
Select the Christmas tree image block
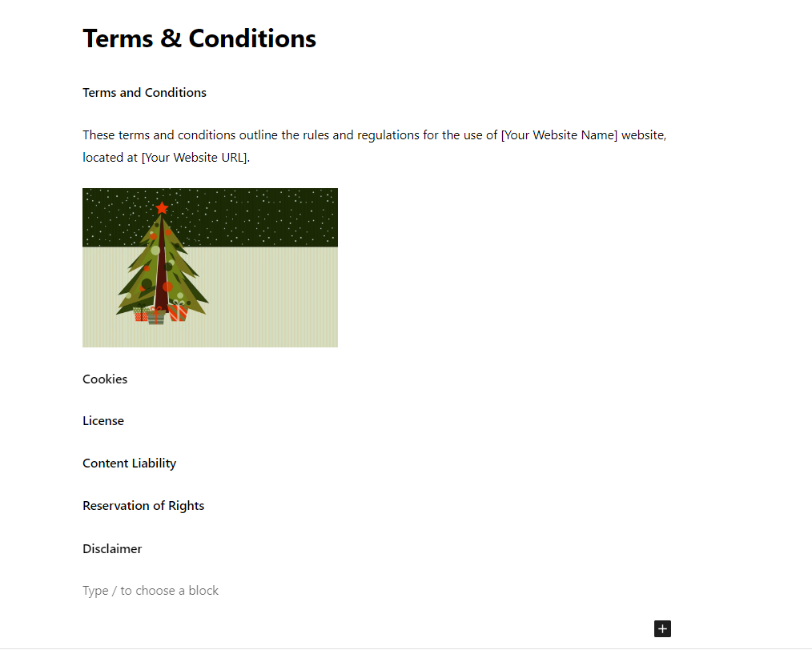coord(211,267)
